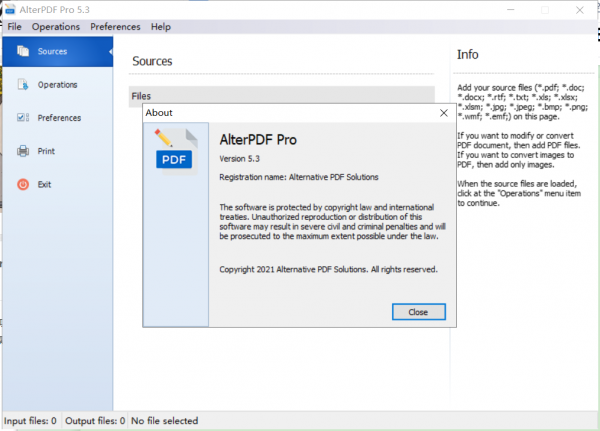Screen dimensions: 600x431
Task: Click the PDF logo in About dialog
Action: (x=174, y=148)
